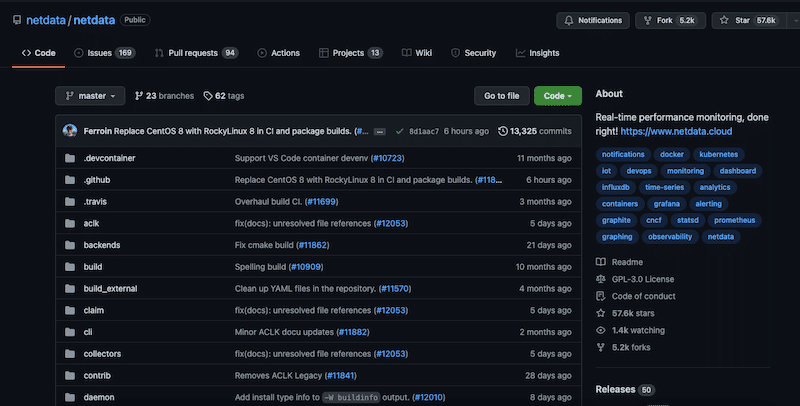The height and width of the screenshot is (406, 800).
Task: Click the repository icon beside netdata/netdata
Action: [x=17, y=20]
